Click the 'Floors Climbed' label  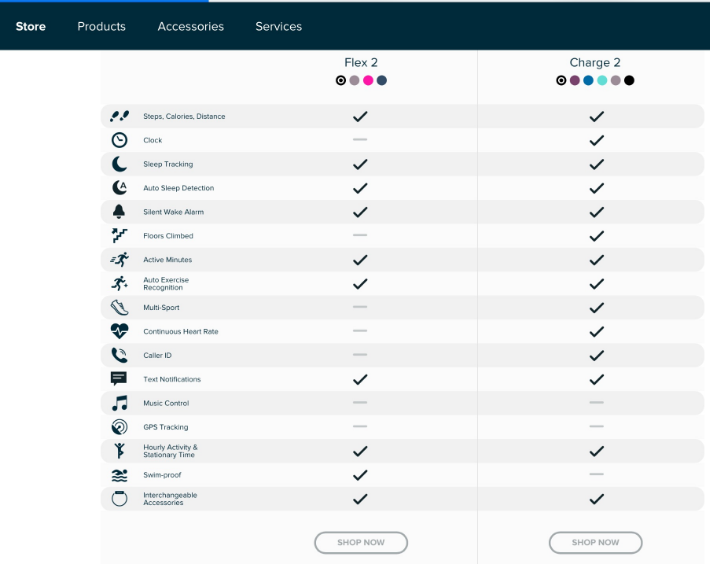(168, 236)
